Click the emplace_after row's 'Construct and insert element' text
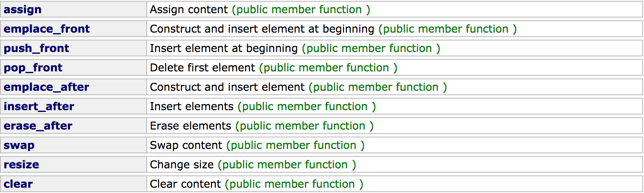Screen dimensions: 644x193 tap(227, 87)
